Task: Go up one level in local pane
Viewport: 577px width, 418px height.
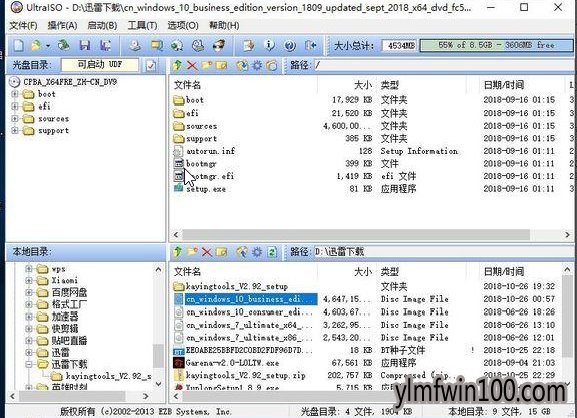Action: pos(177,252)
